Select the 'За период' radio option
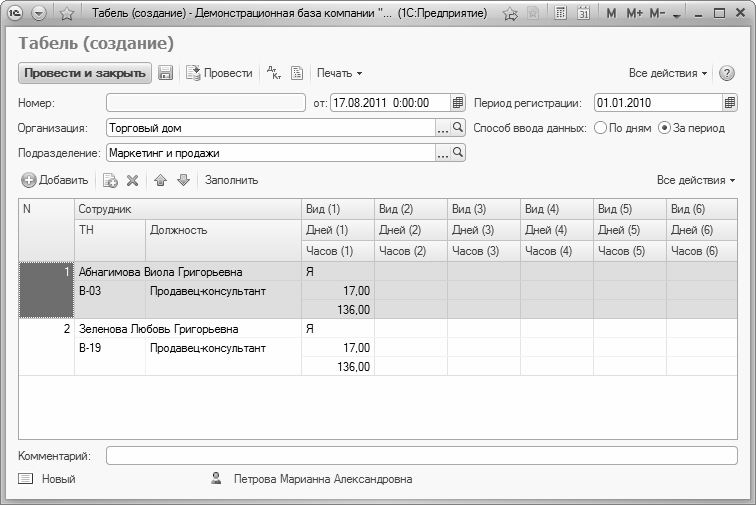 [x=664, y=128]
